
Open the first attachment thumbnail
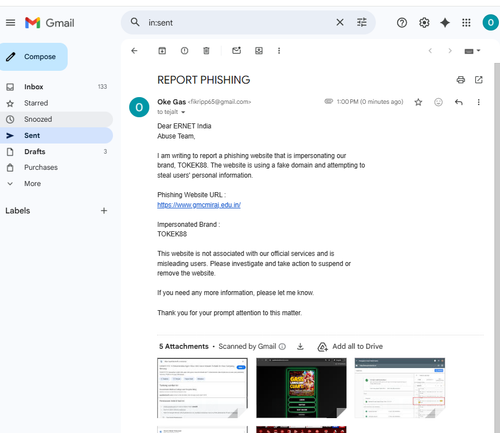point(202,388)
